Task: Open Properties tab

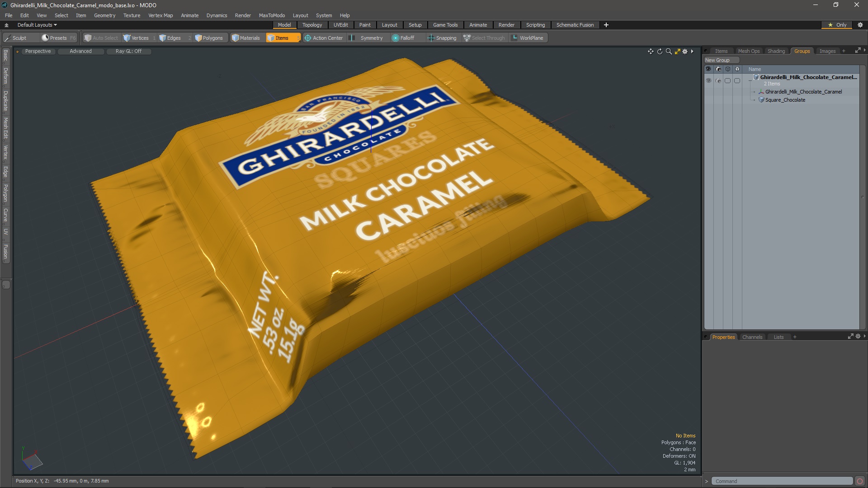Action: 723,337
